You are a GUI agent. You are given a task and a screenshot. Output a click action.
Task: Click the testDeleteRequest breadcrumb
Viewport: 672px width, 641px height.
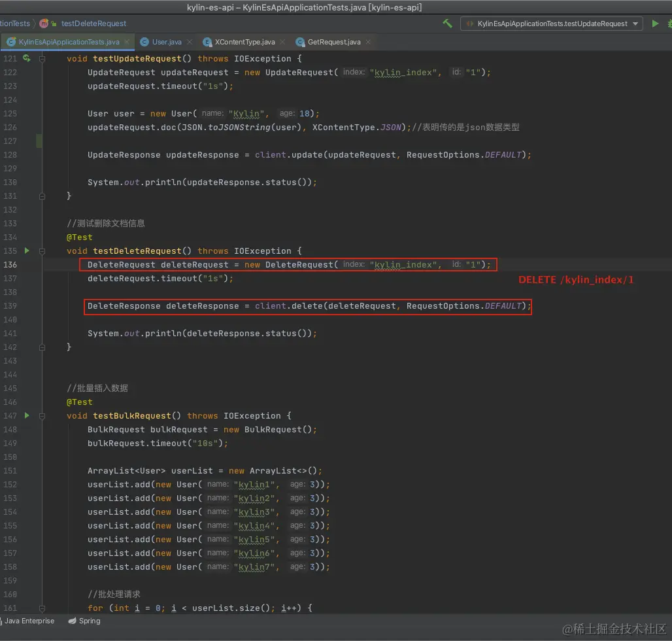pos(93,24)
